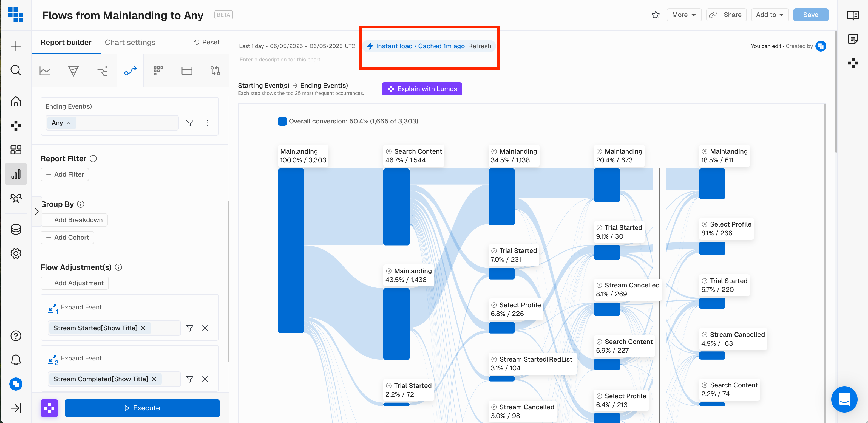Open the Add to dropdown

tap(769, 15)
